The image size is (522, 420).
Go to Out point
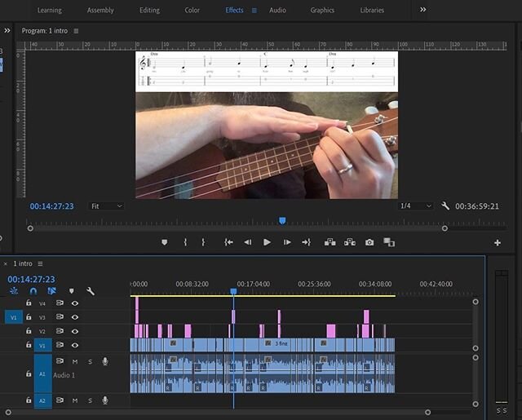coord(307,242)
